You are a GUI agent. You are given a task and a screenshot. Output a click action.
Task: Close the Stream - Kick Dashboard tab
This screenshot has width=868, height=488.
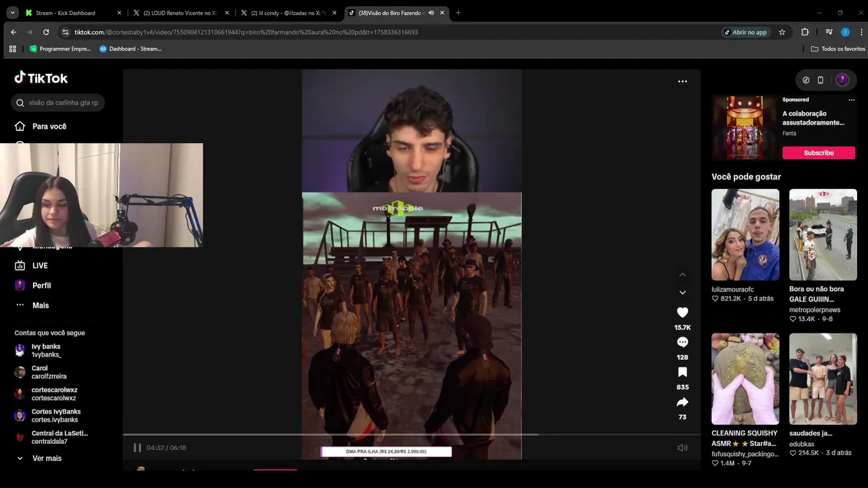(x=119, y=13)
